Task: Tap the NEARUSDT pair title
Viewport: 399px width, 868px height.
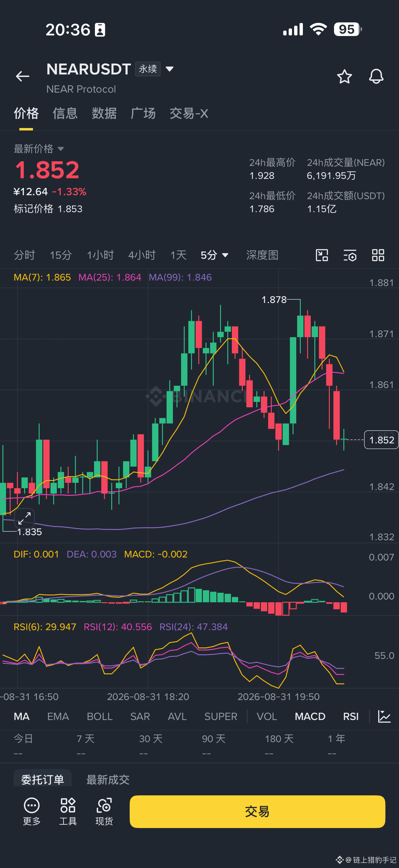Action: pyautogui.click(x=89, y=69)
